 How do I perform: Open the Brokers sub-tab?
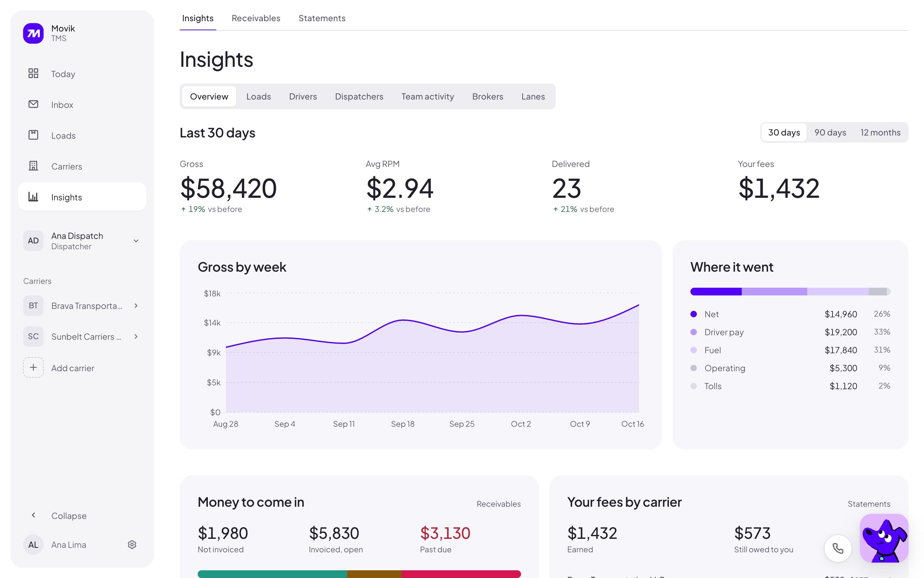(488, 96)
